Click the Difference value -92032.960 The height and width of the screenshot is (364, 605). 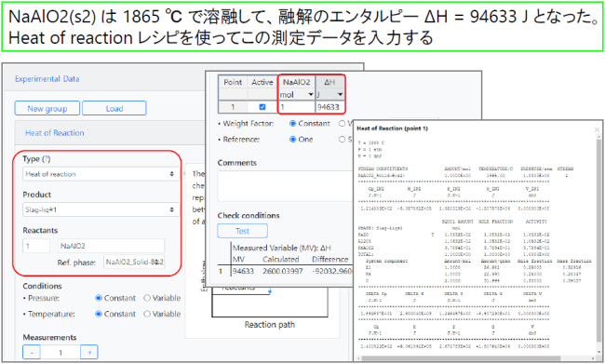click(332, 271)
